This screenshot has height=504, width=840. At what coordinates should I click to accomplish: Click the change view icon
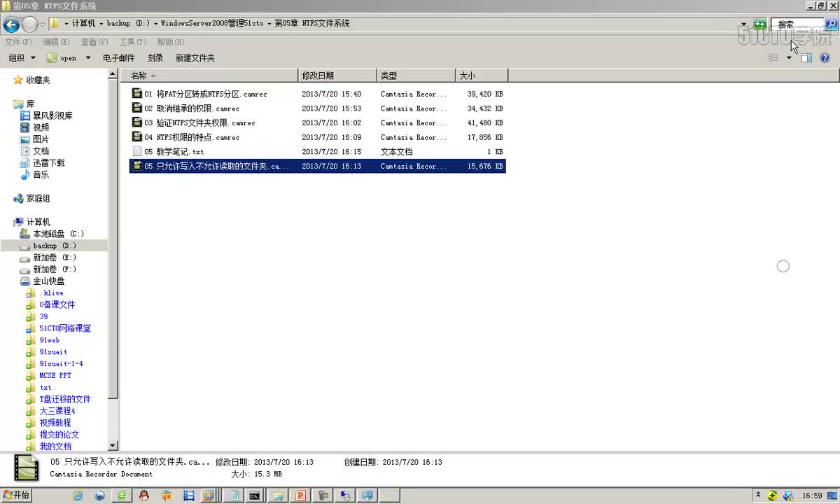coord(773,58)
